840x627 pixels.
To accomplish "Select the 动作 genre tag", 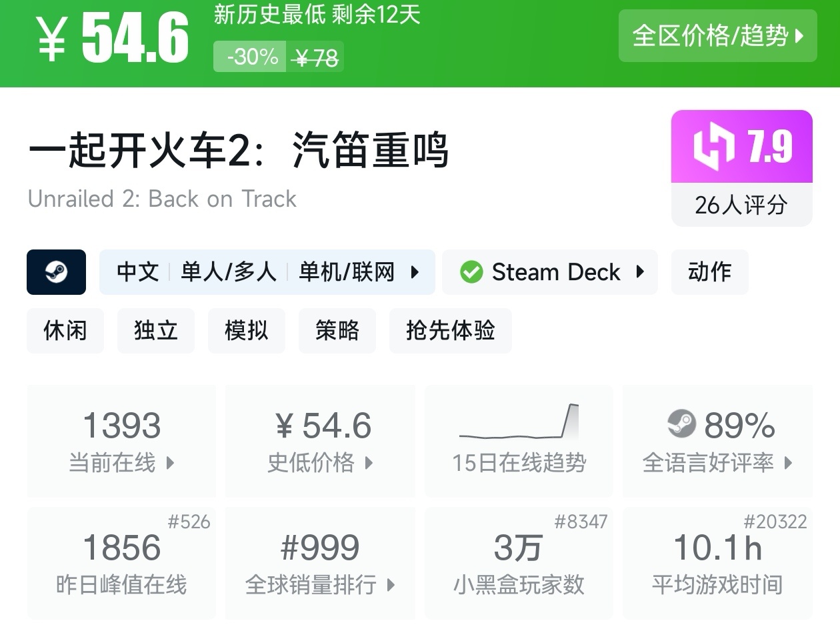I will pyautogui.click(x=709, y=272).
